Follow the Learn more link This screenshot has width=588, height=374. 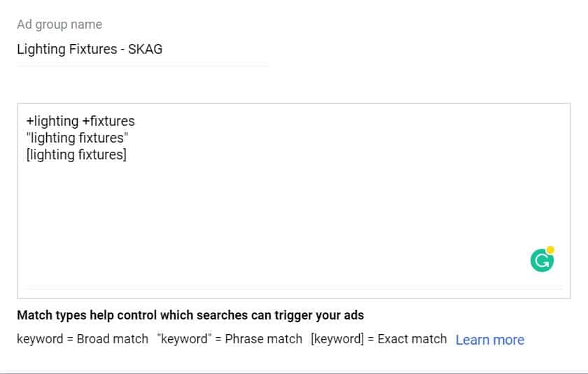click(490, 340)
